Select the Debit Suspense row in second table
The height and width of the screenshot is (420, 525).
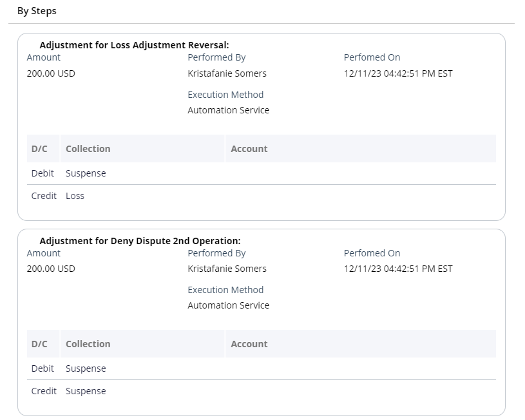[x=261, y=368]
